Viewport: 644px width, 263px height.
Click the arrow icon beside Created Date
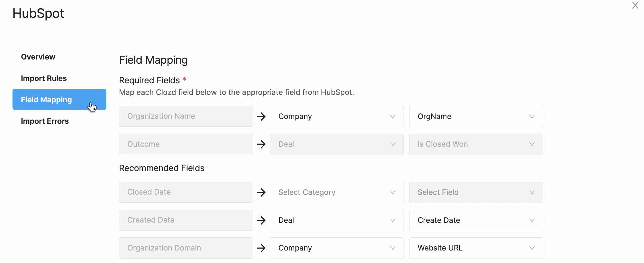coord(261,220)
